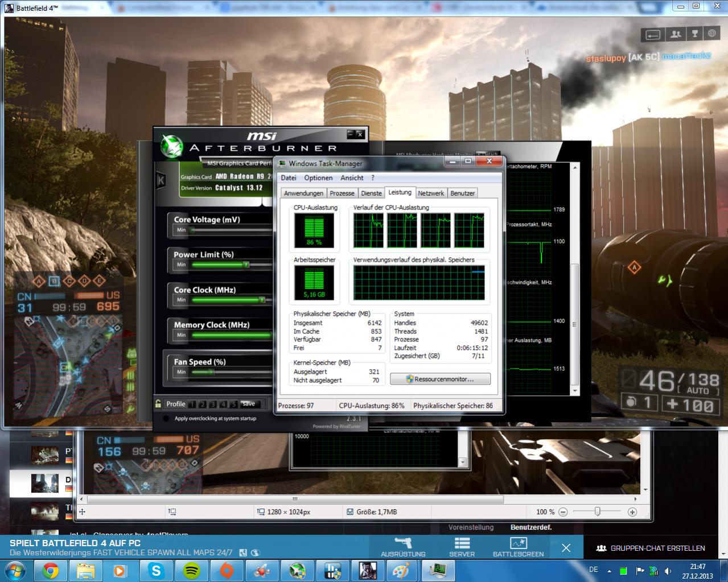The height and width of the screenshot is (582, 728).
Task: Open Google Chrome from taskbar
Action: (x=50, y=570)
